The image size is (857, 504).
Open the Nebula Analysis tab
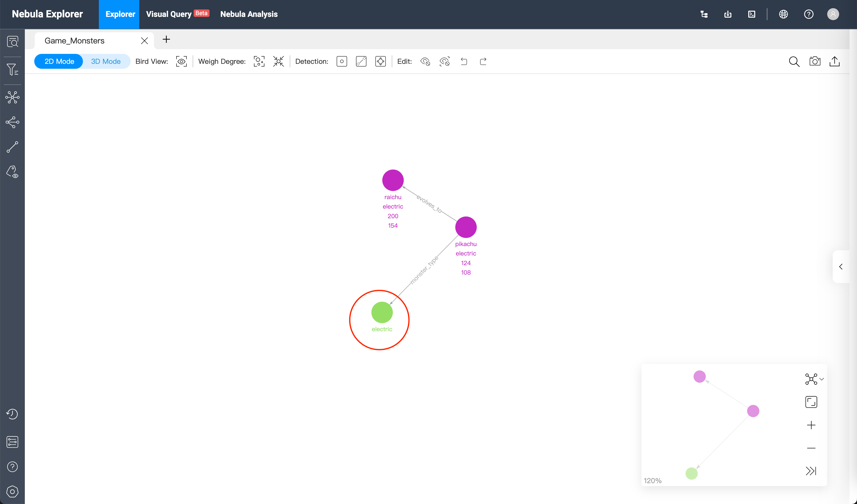tap(249, 14)
